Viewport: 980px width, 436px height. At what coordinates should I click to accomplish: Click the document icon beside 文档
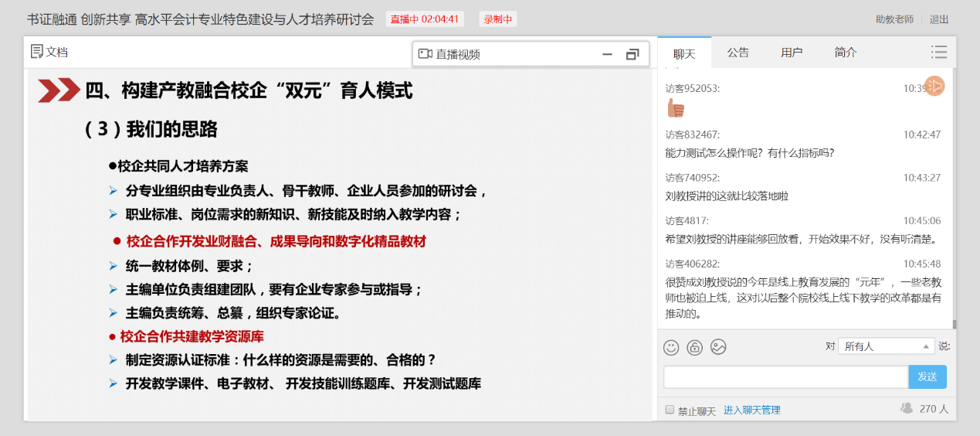(36, 52)
